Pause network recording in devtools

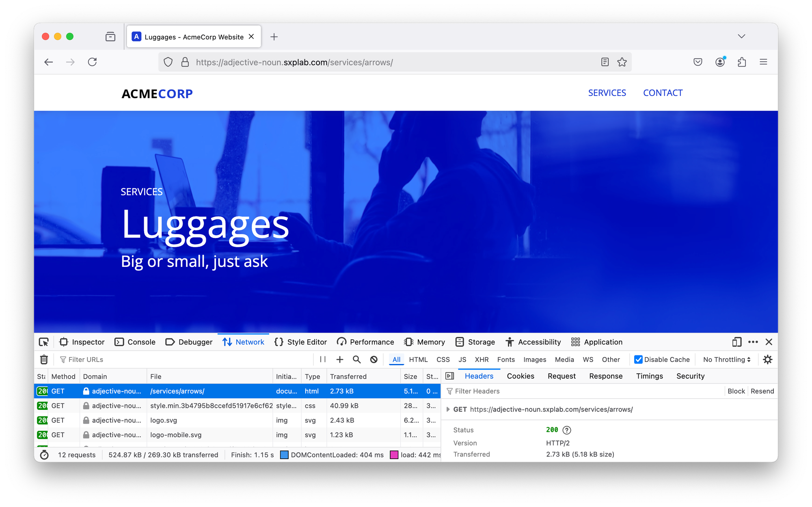click(x=323, y=360)
